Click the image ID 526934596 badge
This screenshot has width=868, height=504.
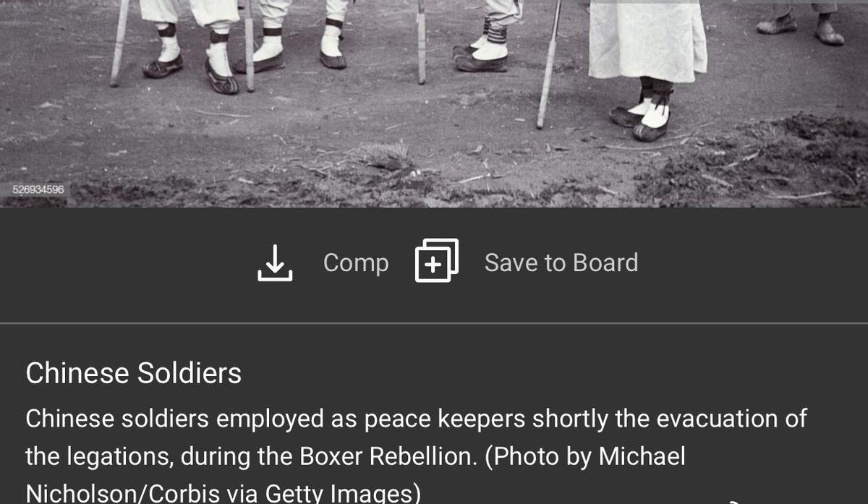(38, 190)
